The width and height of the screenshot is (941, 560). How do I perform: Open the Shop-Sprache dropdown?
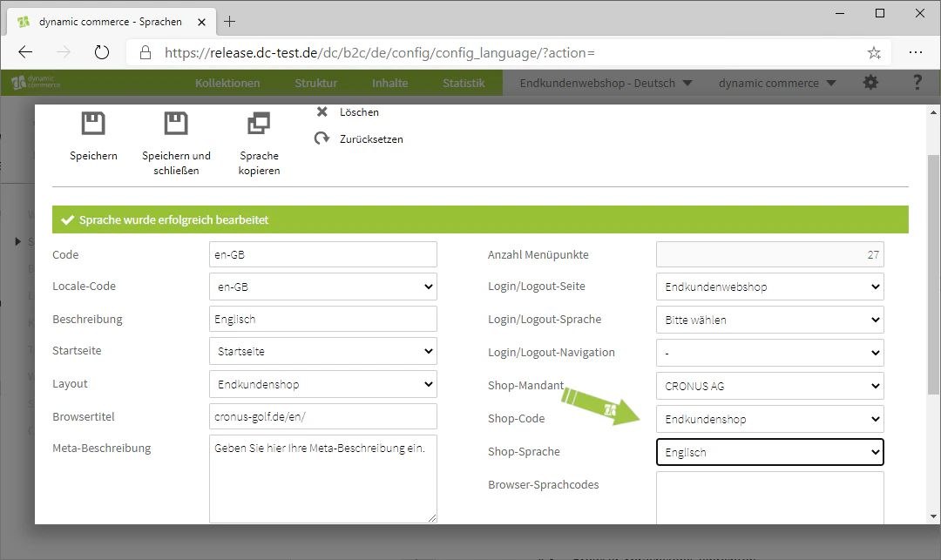[x=770, y=452]
